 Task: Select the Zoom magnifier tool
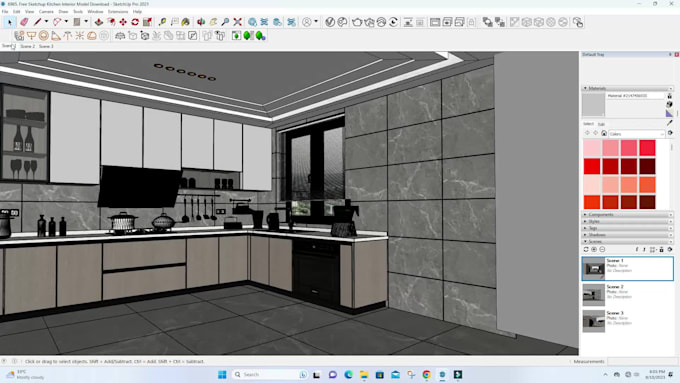[x=225, y=22]
